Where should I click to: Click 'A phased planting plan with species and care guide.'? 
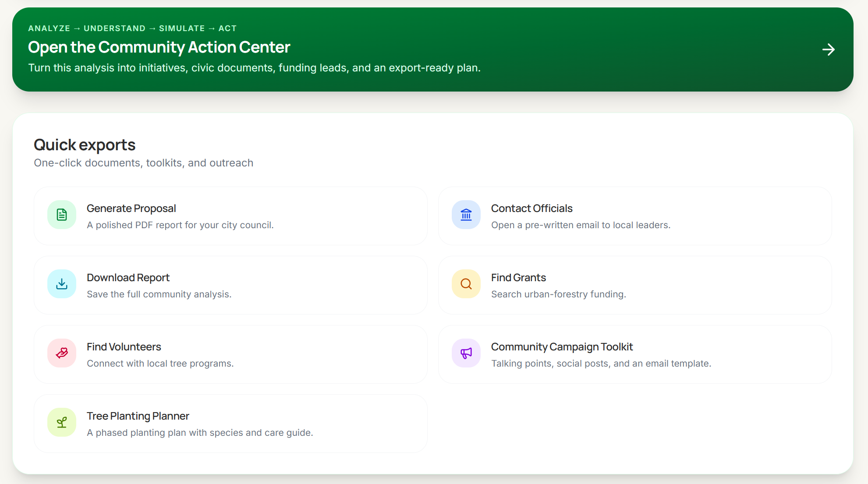tap(200, 433)
